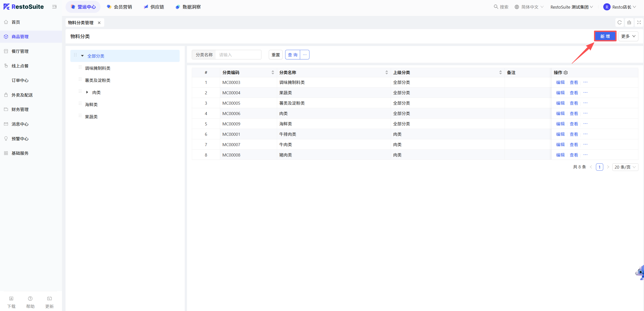
Task: Click 编辑 link for 海鲜类 row
Action: (560, 124)
